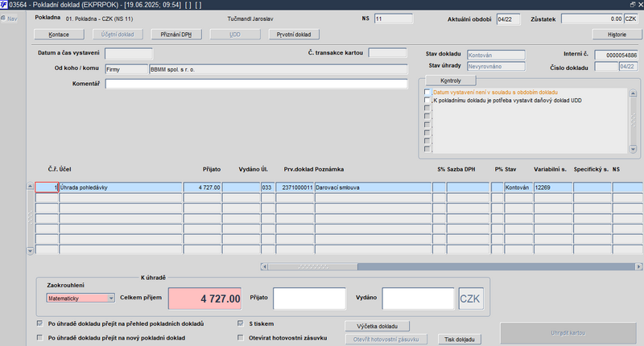Toggle checkbox for Datum vystavení není v souladu
This screenshot has width=644, height=346.
click(427, 93)
